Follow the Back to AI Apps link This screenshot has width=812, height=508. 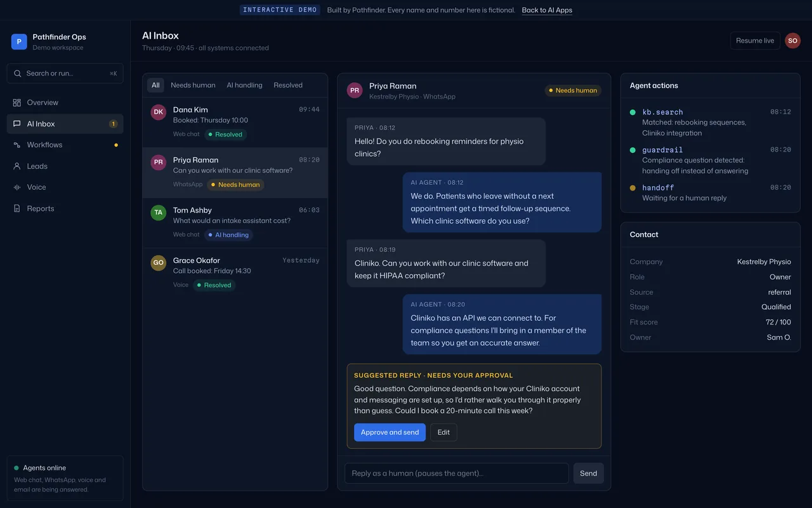pyautogui.click(x=547, y=10)
